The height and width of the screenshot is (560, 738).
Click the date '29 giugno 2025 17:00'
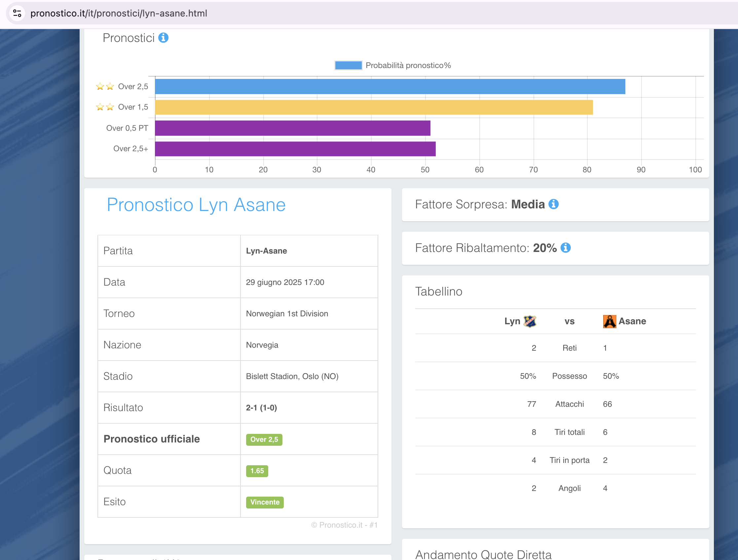(x=285, y=282)
